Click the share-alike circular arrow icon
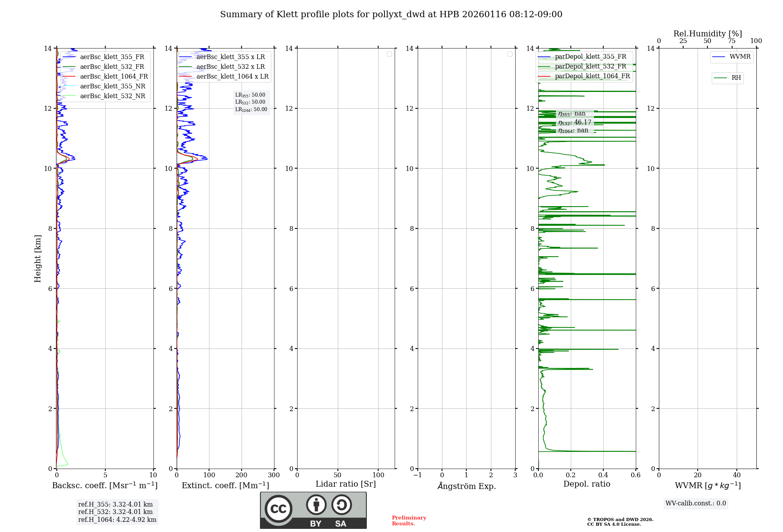This screenshot has height=532, width=783. point(341,505)
